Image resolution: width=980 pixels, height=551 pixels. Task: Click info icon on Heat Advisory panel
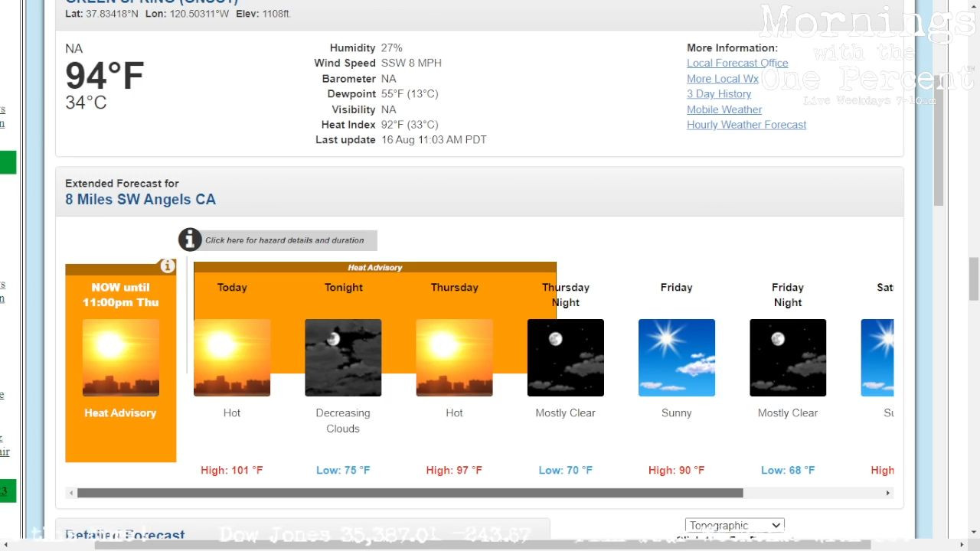(x=167, y=266)
